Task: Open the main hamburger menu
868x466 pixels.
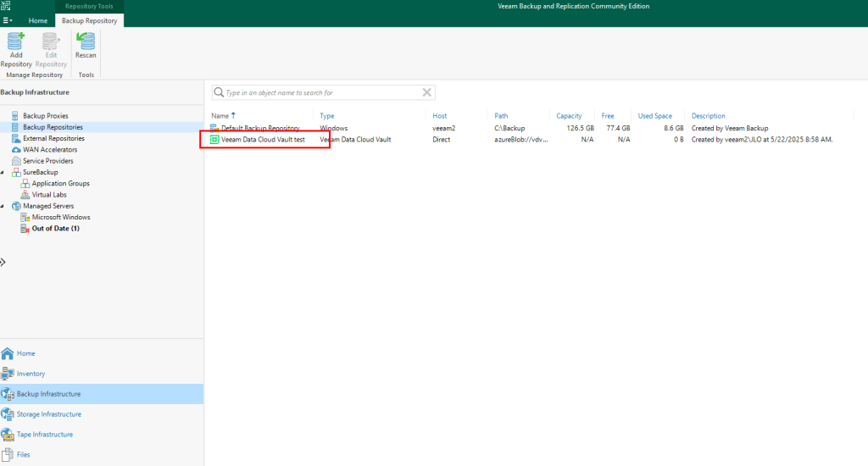Action: pos(7,20)
